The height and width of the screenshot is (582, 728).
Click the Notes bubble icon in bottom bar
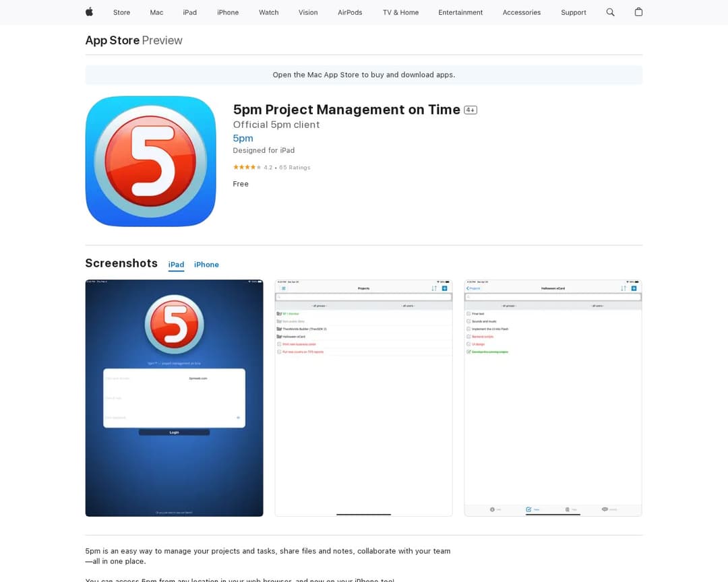click(x=605, y=509)
